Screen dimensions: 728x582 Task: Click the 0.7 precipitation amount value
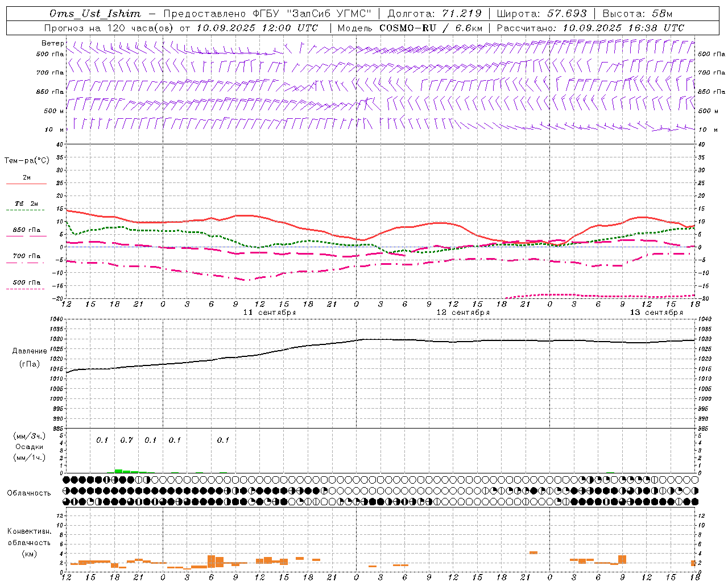coord(126,440)
